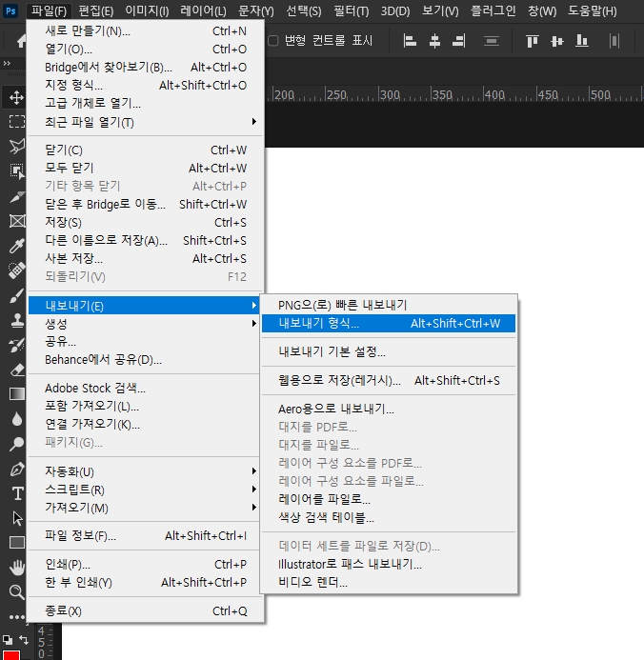Select the Rectangular Marquee tool
This screenshot has height=660, width=644.
16,122
